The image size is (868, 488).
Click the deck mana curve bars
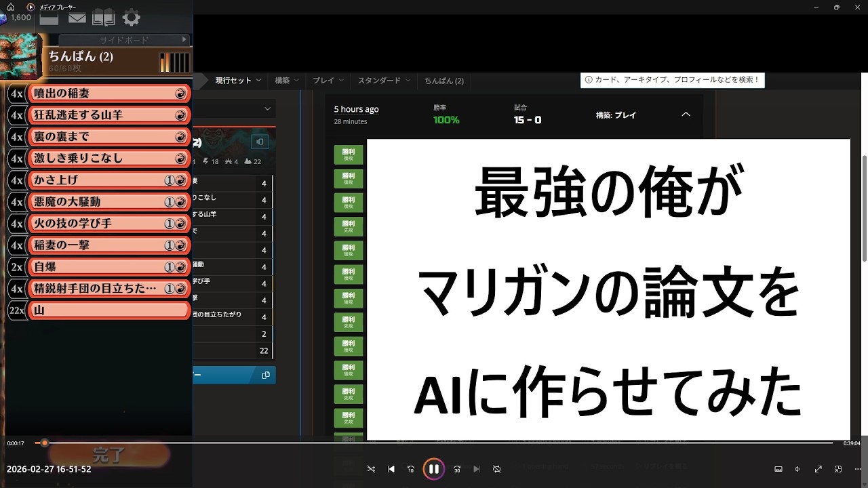[x=174, y=62]
